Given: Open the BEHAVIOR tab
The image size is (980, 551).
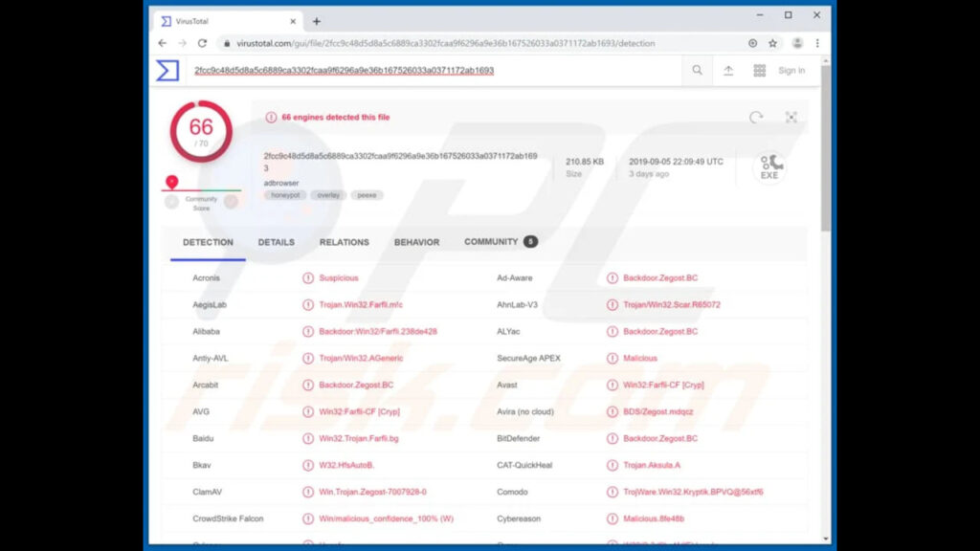Looking at the screenshot, I should [417, 242].
